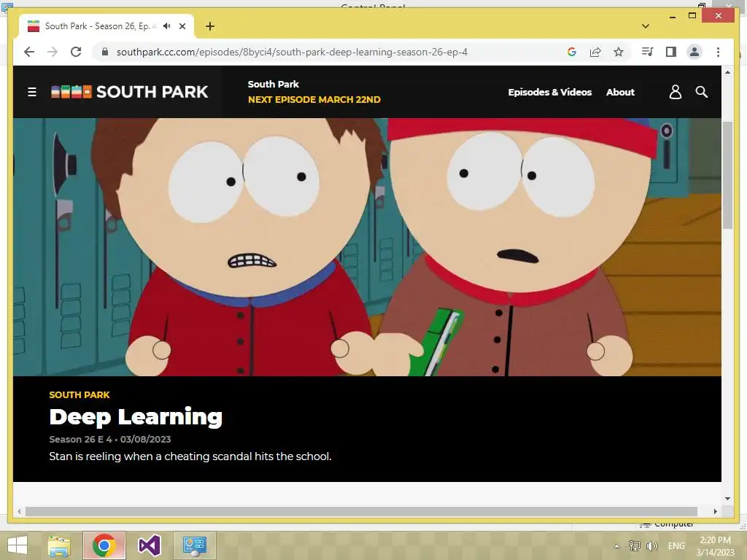747x560 pixels.
Task: Click the South Park logo
Action: coord(130,91)
